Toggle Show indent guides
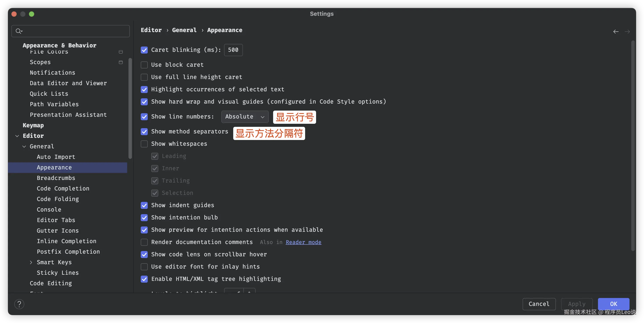 pyautogui.click(x=144, y=205)
